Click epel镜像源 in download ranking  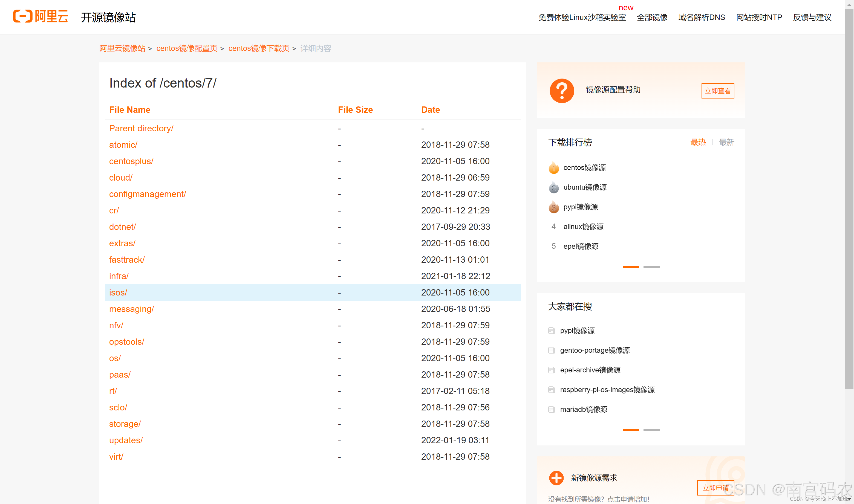pyautogui.click(x=581, y=246)
